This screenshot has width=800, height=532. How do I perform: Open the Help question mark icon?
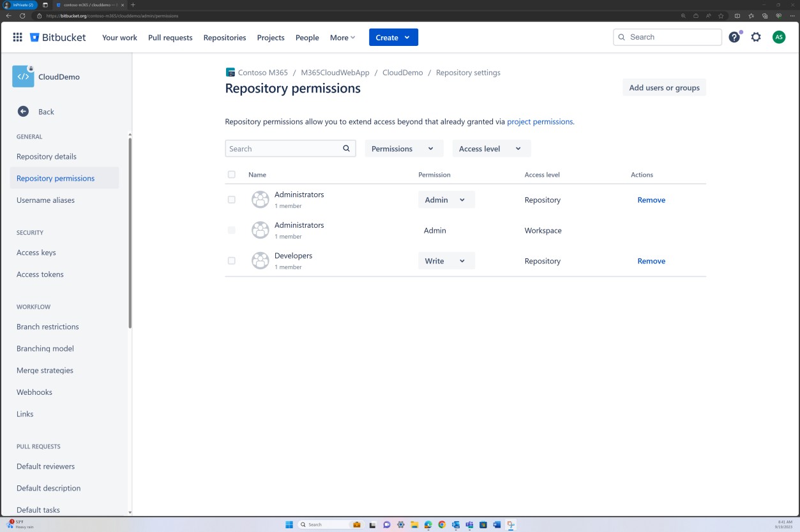[x=734, y=37]
